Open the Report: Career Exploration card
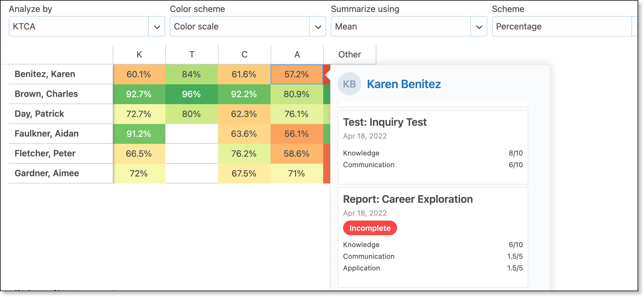This screenshot has height=297, width=644. point(433,237)
